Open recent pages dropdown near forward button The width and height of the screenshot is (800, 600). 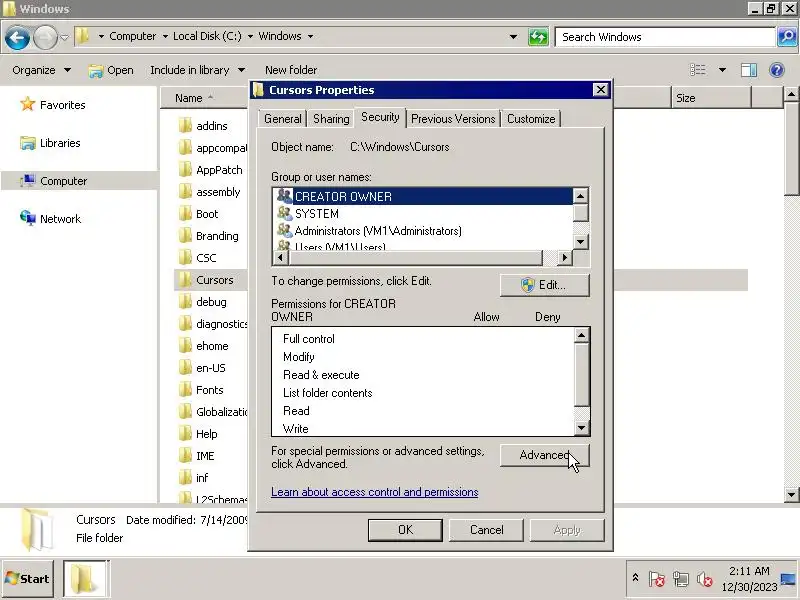click(64, 37)
